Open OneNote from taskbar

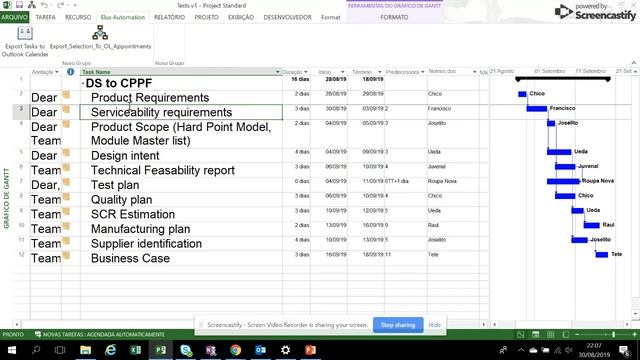(211, 350)
